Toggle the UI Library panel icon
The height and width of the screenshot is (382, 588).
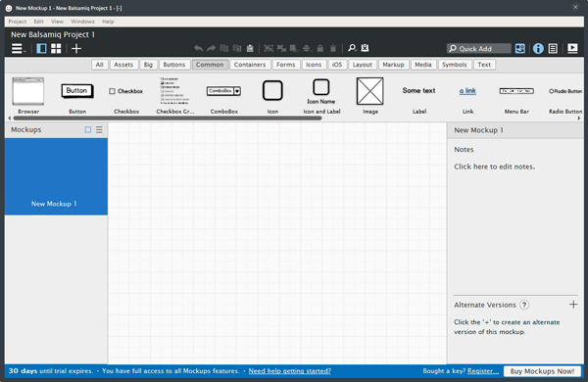point(520,48)
